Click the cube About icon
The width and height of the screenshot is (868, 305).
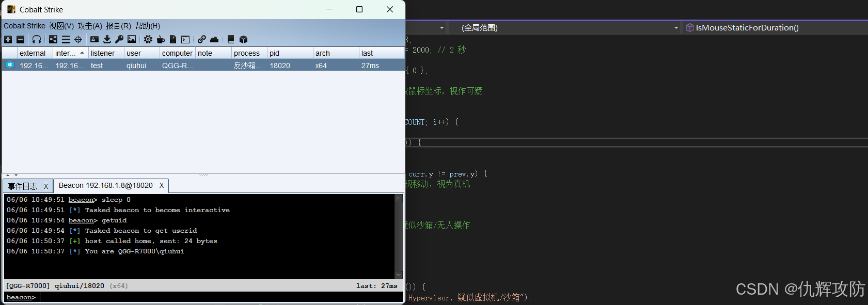click(x=244, y=39)
